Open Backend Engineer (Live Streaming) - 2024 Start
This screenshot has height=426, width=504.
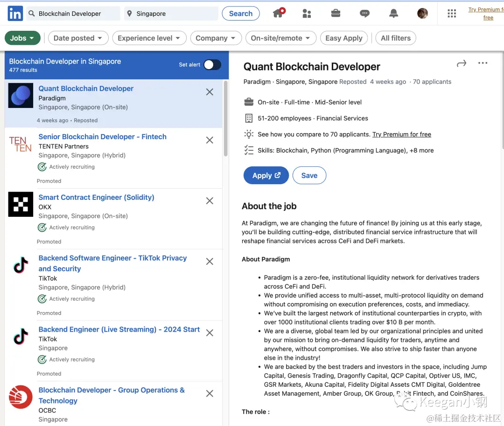[x=119, y=329]
